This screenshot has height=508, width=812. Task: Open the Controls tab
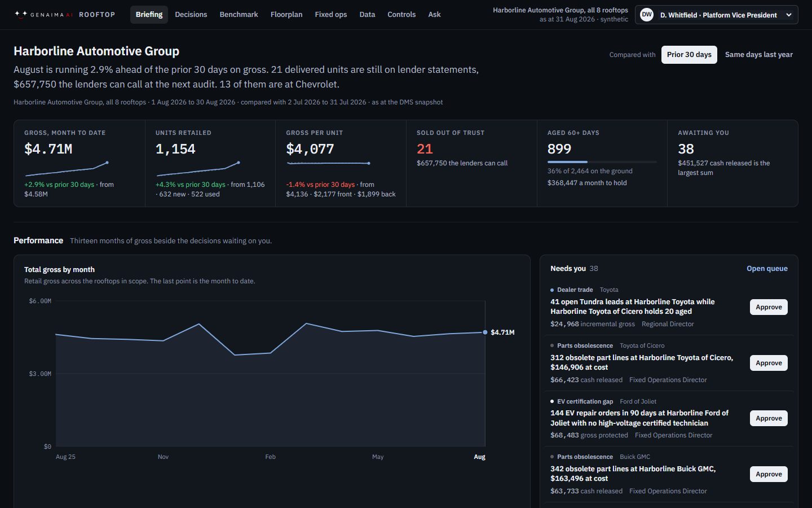401,15
